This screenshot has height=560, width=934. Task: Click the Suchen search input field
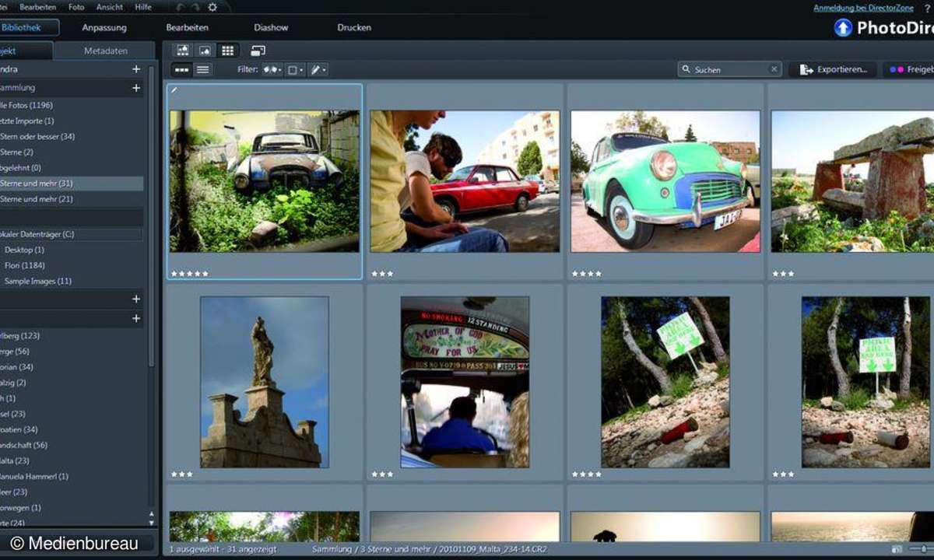(x=730, y=69)
